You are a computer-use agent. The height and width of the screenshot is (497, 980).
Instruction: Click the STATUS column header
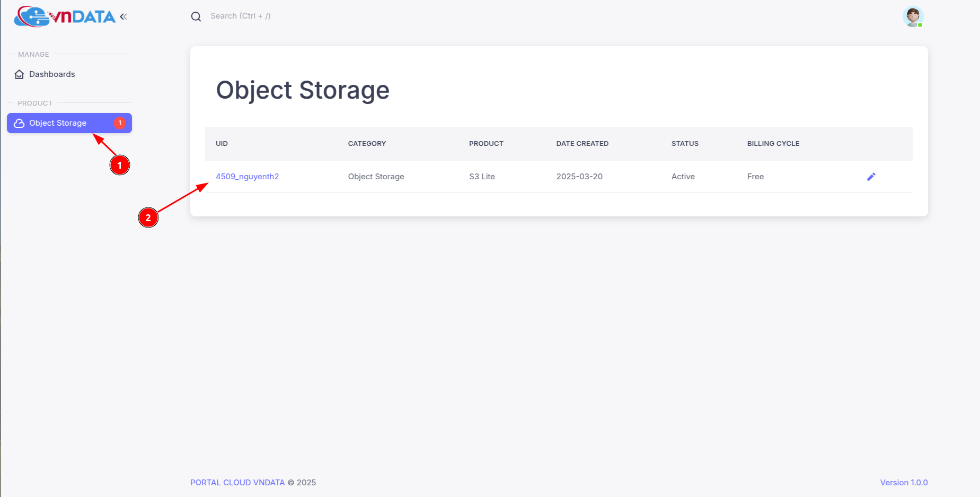click(x=685, y=144)
